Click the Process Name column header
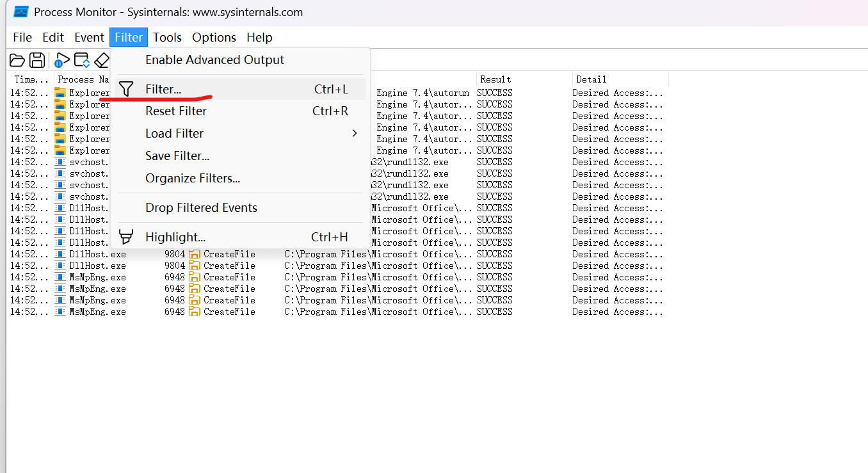Viewport: 868px width, 473px height. 84,79
